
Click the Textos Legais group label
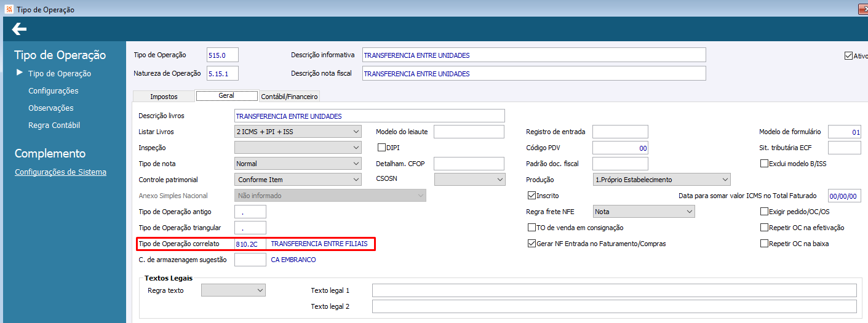tap(170, 278)
